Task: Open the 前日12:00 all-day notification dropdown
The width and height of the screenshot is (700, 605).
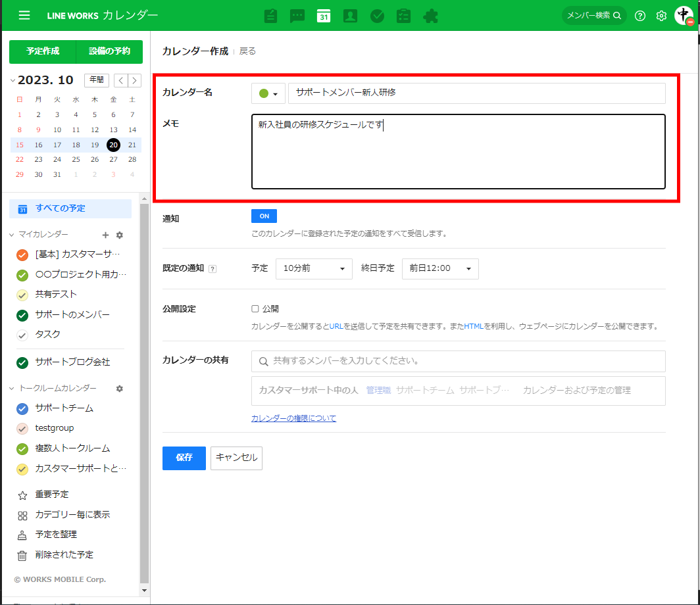Action: coord(439,268)
